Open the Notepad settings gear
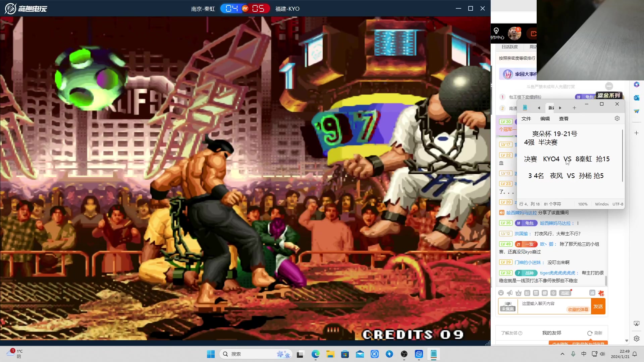 [617, 118]
